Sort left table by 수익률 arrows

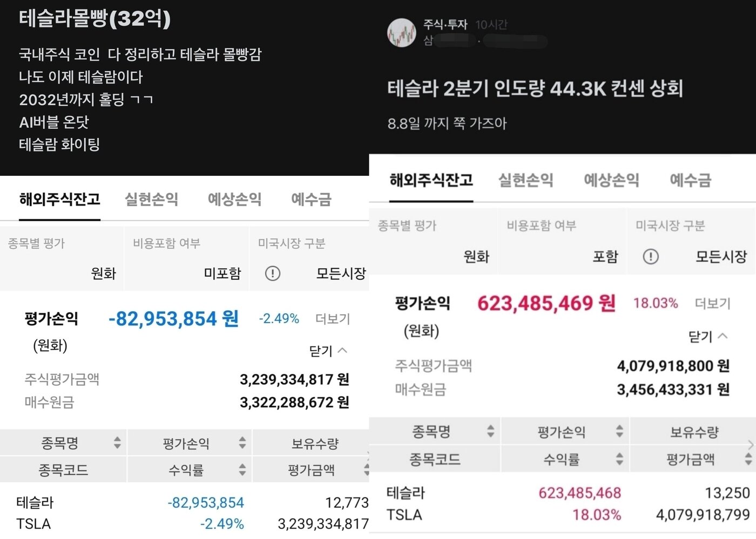click(x=242, y=470)
